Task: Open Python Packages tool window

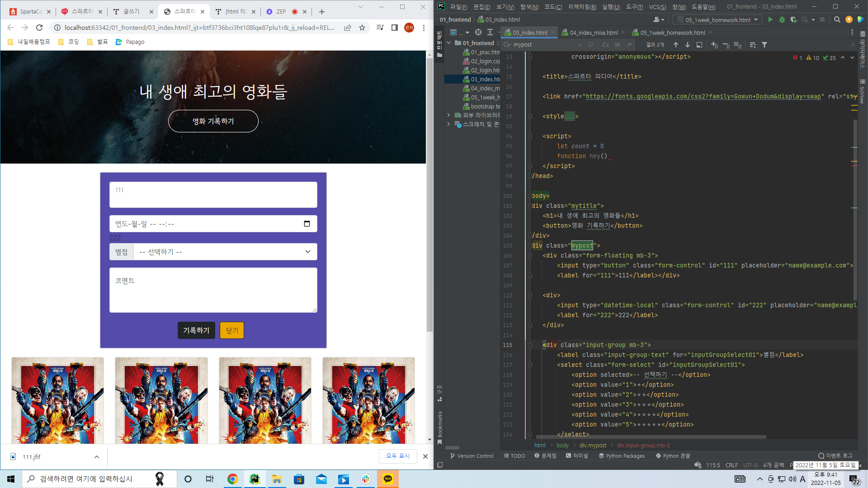Action: (x=622, y=456)
